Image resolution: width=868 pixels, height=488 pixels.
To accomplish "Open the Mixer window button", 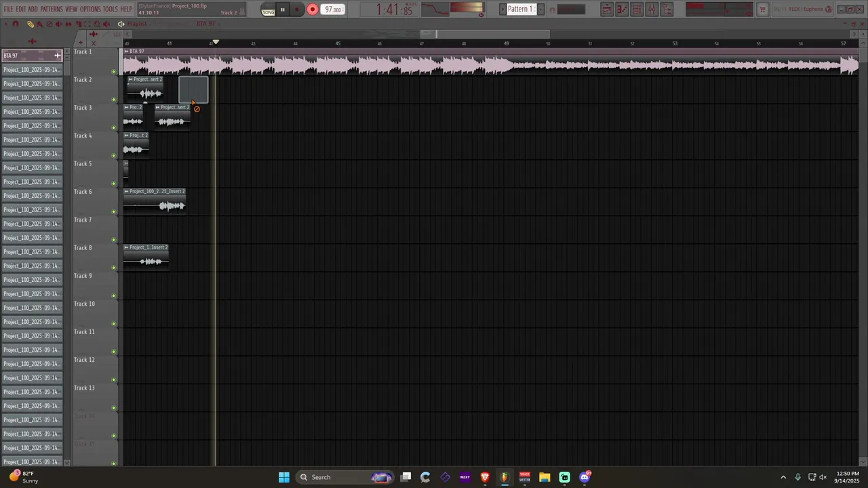I will (652, 9).
